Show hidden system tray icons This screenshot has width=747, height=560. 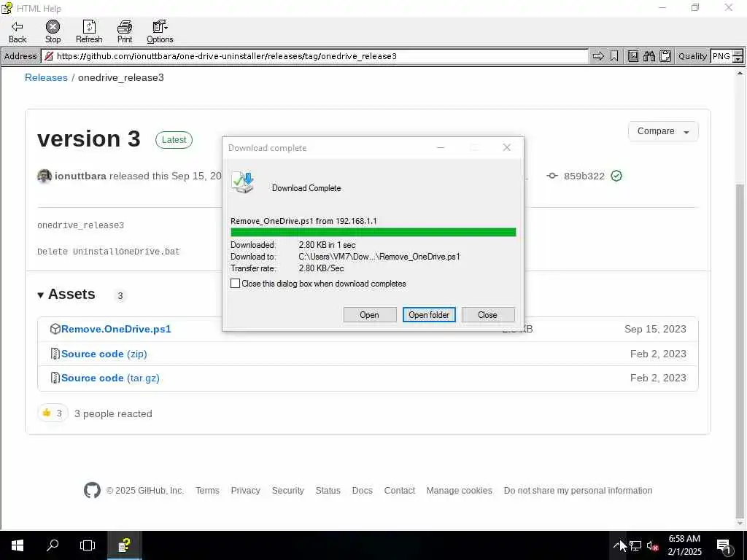tap(617, 545)
